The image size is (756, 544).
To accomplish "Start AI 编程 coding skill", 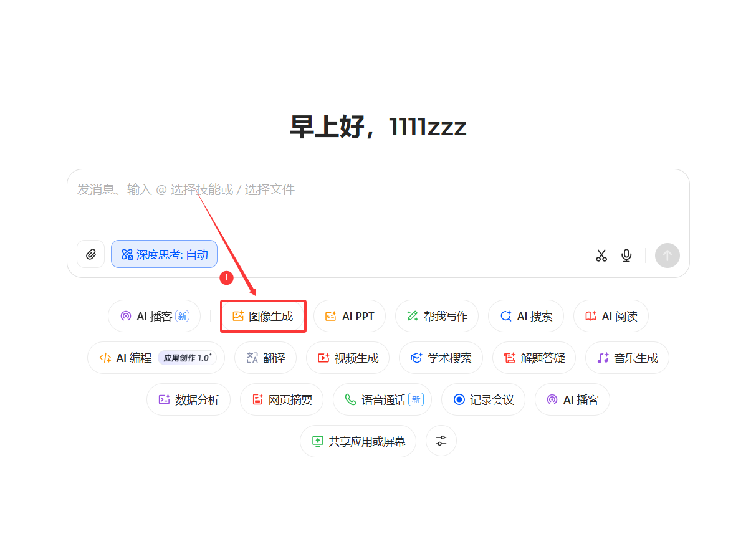I will [156, 358].
